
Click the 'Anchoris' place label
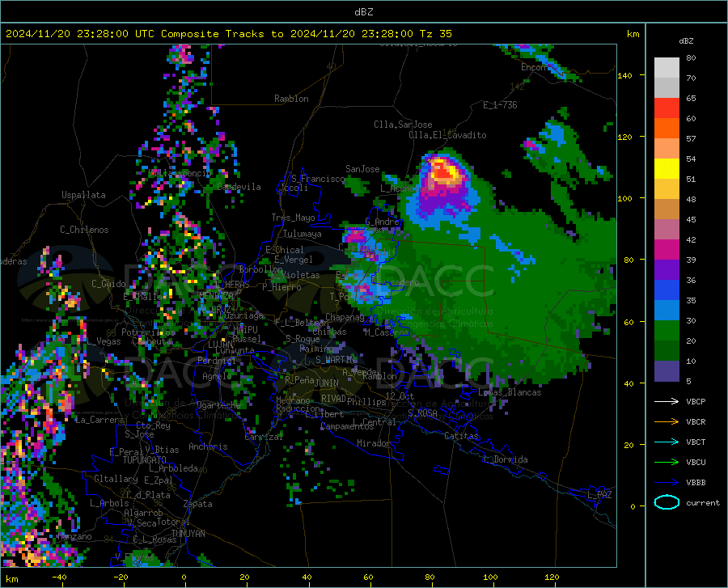[x=208, y=446]
